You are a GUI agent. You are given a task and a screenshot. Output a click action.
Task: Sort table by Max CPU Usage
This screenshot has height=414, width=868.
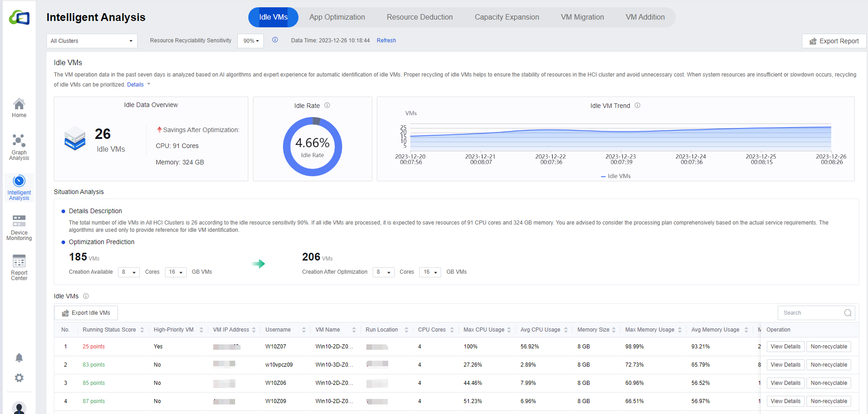pyautogui.click(x=509, y=330)
